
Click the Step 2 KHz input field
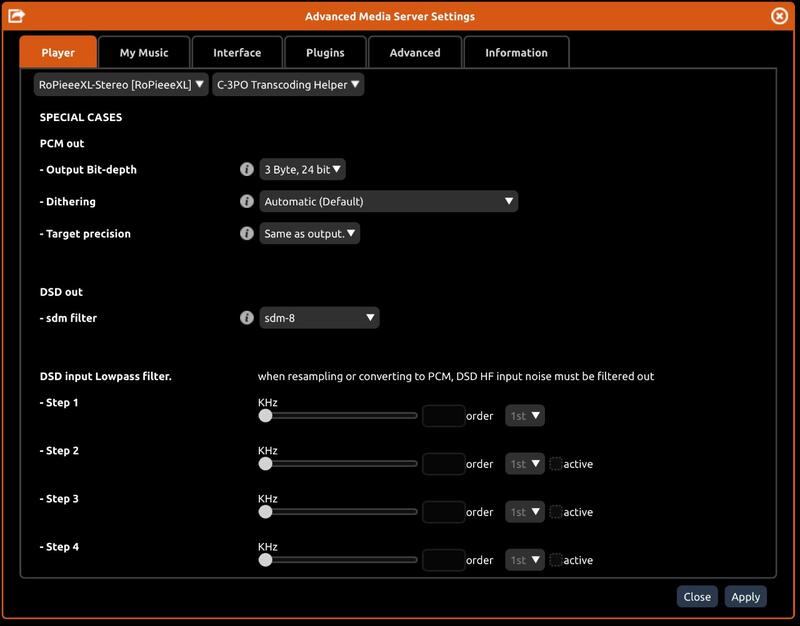(x=443, y=464)
